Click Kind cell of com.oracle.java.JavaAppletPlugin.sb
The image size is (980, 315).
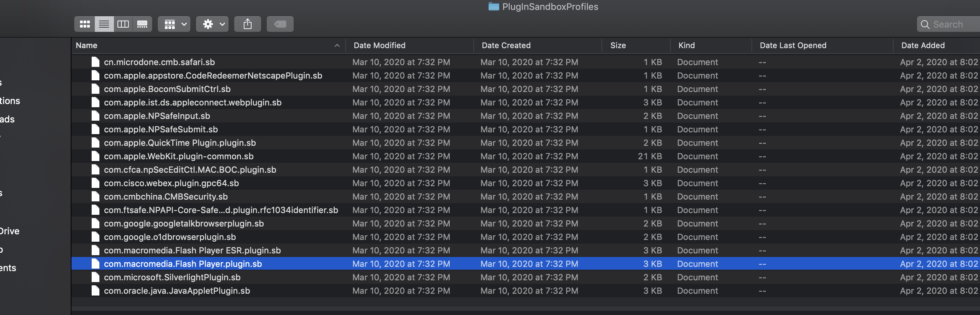[697, 291]
